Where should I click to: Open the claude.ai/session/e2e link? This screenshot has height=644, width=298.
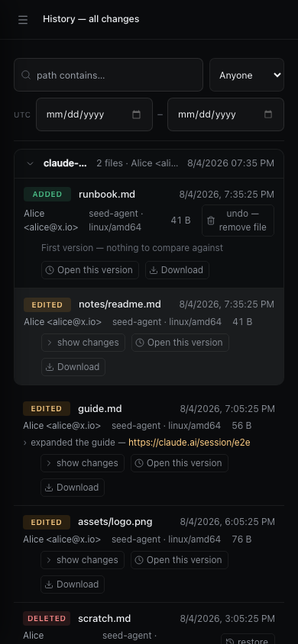click(x=189, y=443)
